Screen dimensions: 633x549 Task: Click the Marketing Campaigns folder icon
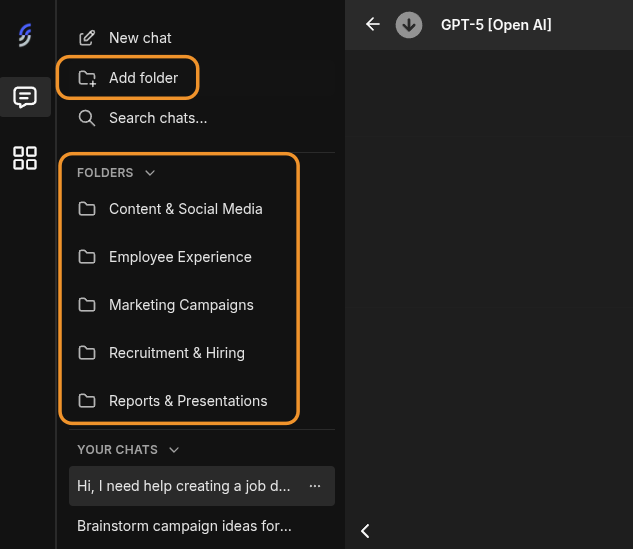(x=87, y=305)
